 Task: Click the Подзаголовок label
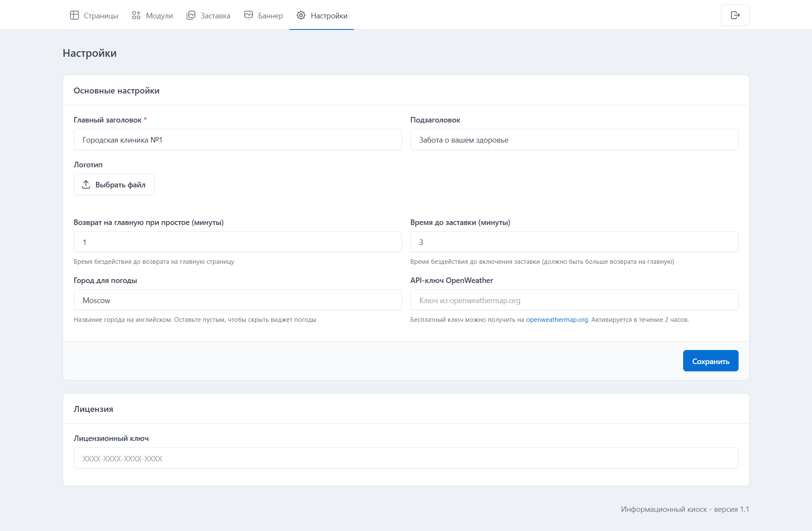point(435,120)
